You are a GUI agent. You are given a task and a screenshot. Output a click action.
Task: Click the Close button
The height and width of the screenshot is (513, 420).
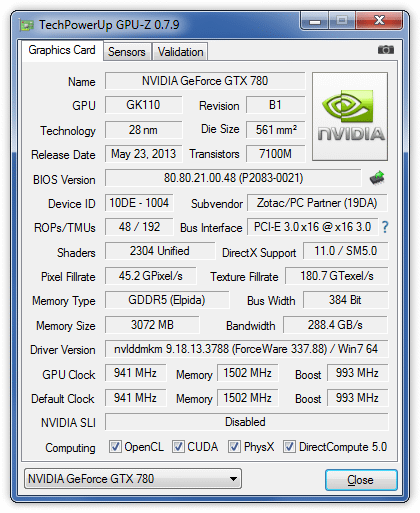[x=361, y=480]
